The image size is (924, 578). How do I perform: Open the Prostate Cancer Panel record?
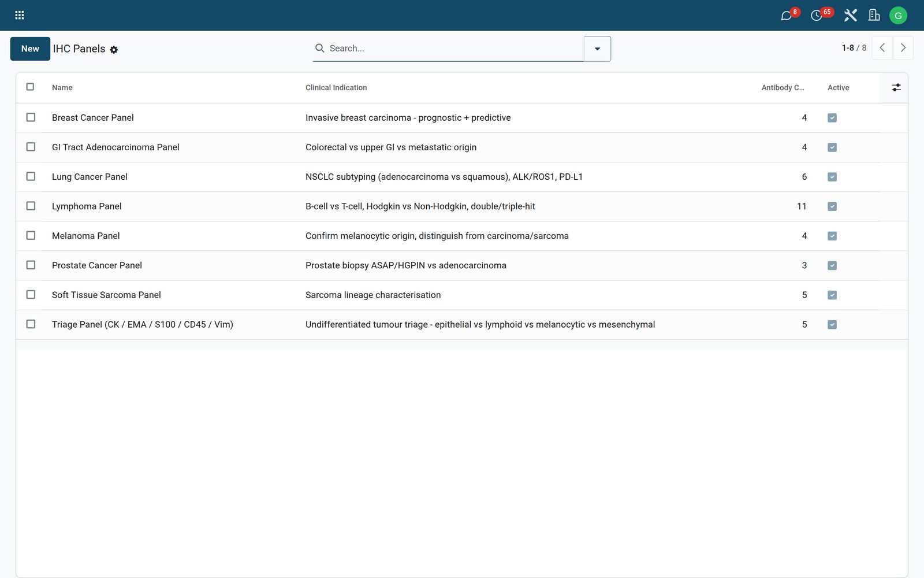(x=97, y=265)
